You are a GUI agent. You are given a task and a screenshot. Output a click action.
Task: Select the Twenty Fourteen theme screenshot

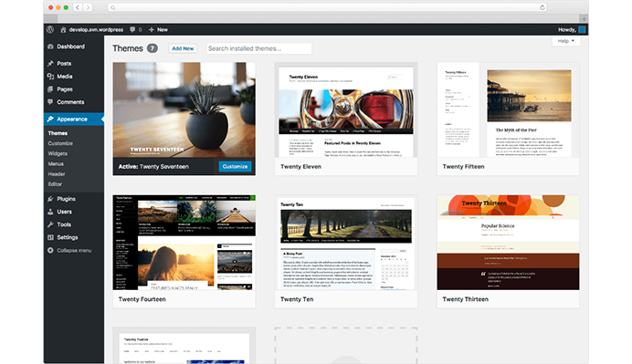pos(184,243)
